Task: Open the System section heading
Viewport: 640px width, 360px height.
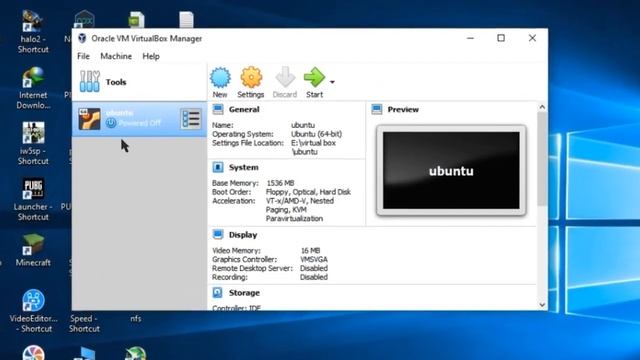Action: pyautogui.click(x=243, y=167)
